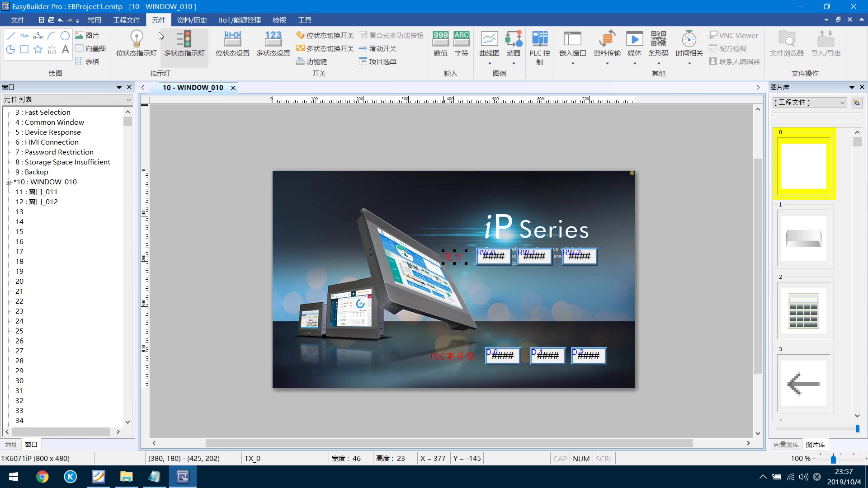The width and height of the screenshot is (868, 488).
Task: Select the text A drawing tool
Action: click(x=65, y=50)
